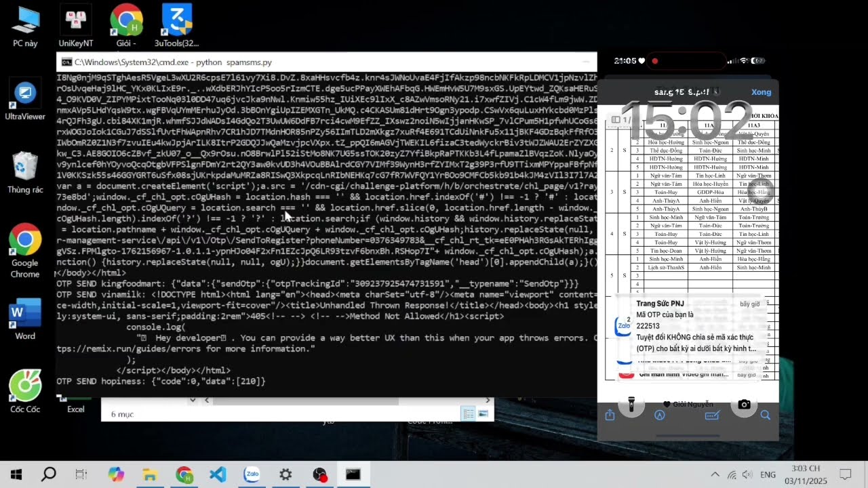Click the 'OTP SEND hopiness' output line
The image size is (868, 488).
161,382
